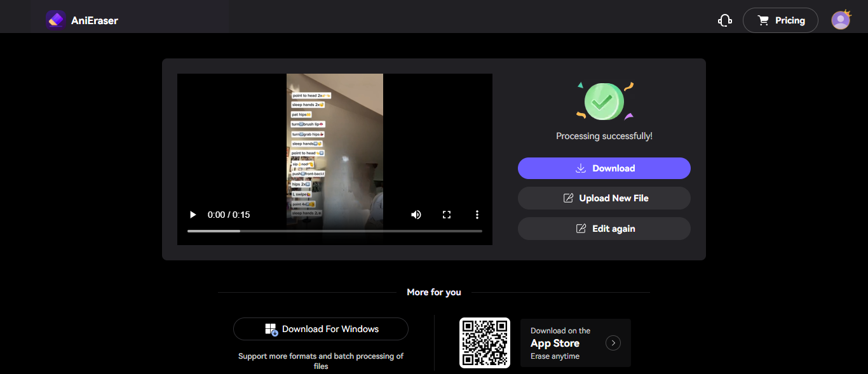Open the user profile avatar
The width and height of the screenshot is (868, 374).
pyautogui.click(x=841, y=20)
